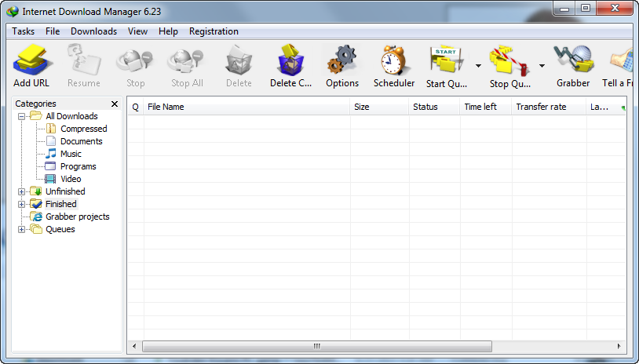
Task: Expand the Unfinished tree node
Action: coord(22,191)
